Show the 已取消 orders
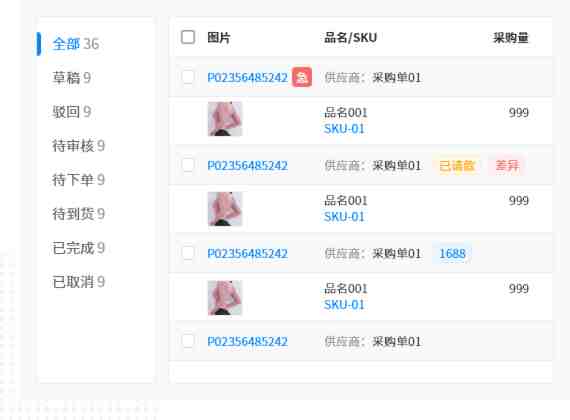Screen dimensions: 570x420 [x=79, y=281]
